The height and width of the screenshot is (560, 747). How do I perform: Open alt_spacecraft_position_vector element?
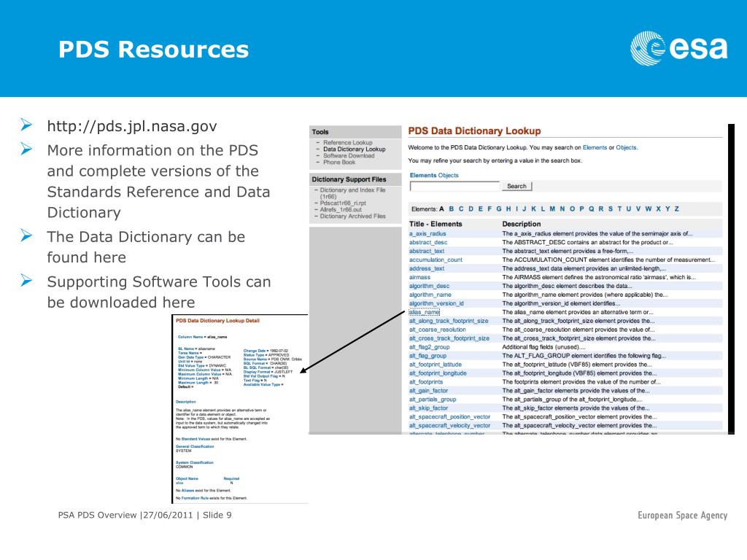click(x=449, y=417)
